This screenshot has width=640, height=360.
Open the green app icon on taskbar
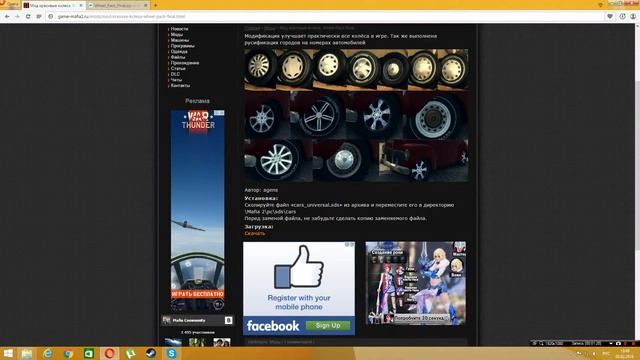pyautogui.click(x=89, y=353)
